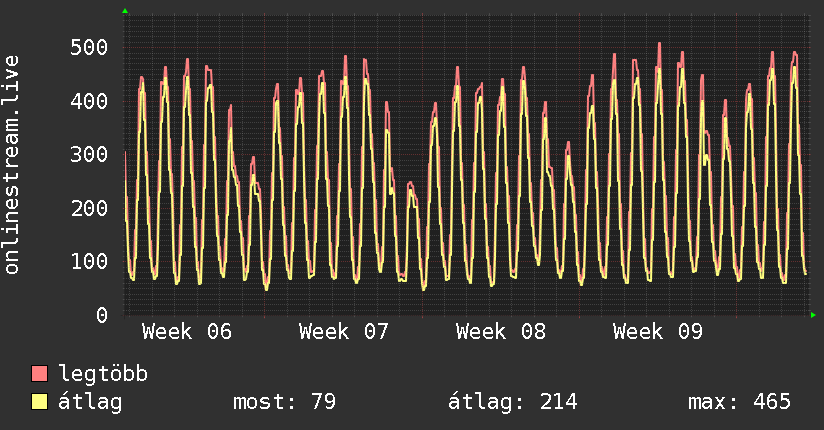Click the 500 y-axis tick label
This screenshot has width=824, height=430.
pyautogui.click(x=89, y=47)
